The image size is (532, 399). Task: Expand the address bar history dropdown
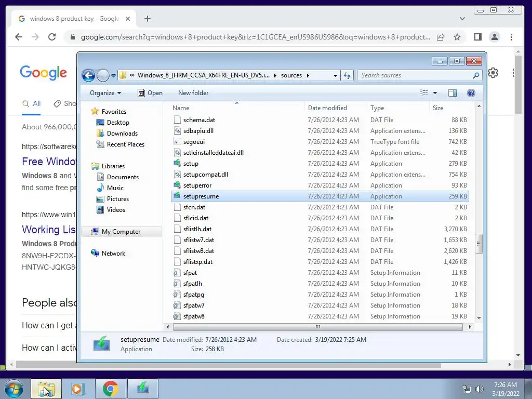click(335, 76)
